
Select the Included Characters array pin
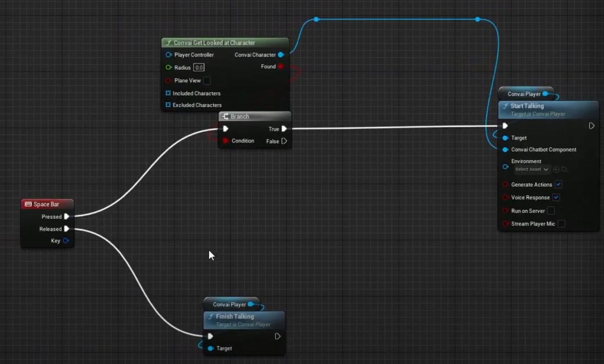(168, 93)
